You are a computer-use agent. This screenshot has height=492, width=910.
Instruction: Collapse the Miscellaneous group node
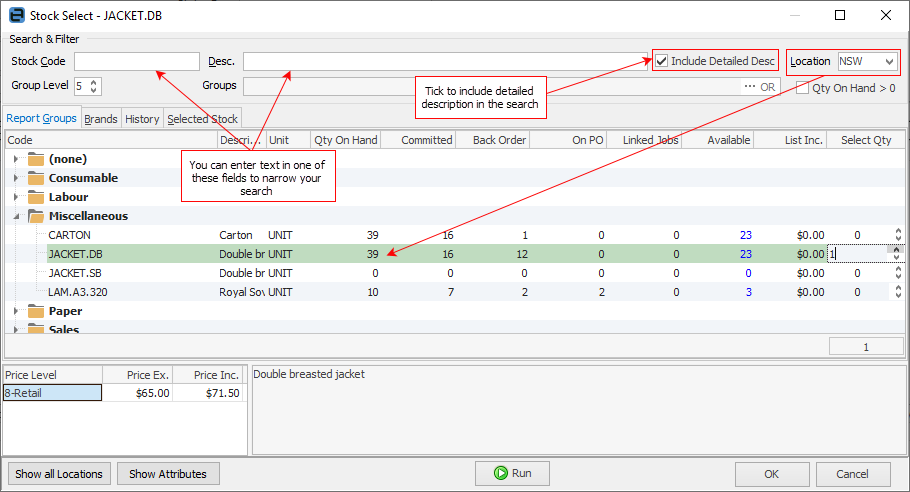pyautogui.click(x=16, y=216)
